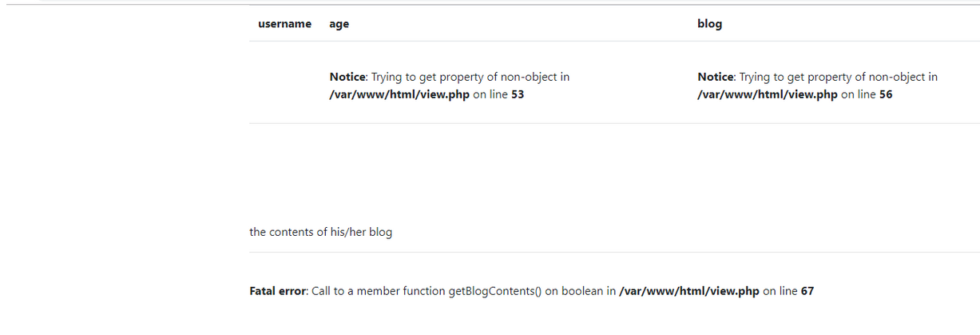Screen dimensions: 980x335
Task: Click the bold Notice label in age column
Action: pyautogui.click(x=347, y=78)
